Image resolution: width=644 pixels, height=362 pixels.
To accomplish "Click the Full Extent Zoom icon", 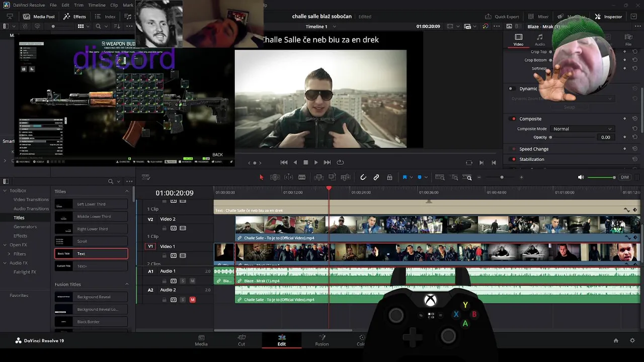I will click(x=440, y=177).
